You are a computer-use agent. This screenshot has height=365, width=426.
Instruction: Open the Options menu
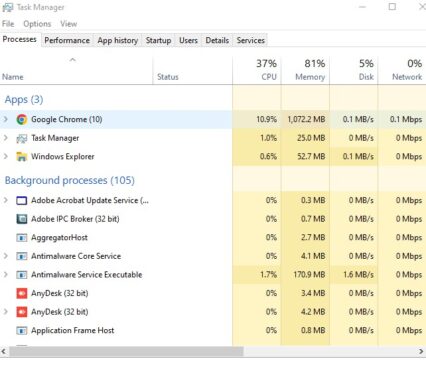(x=37, y=24)
